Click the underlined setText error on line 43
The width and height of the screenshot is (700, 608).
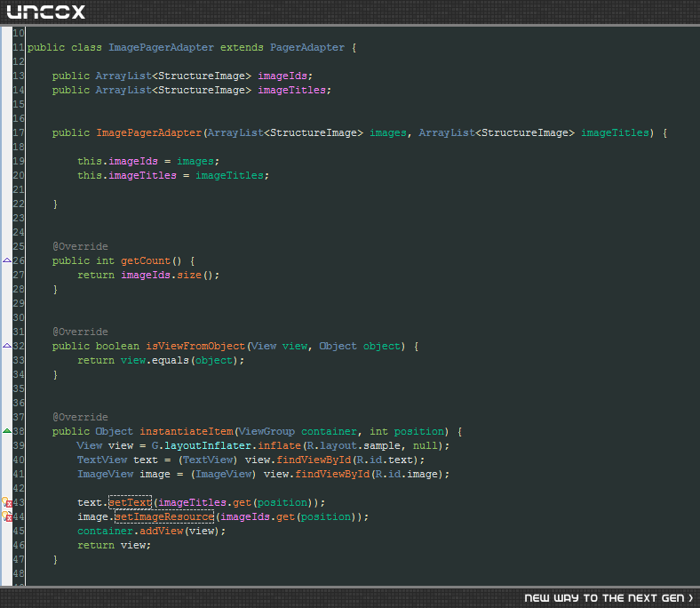131,502
